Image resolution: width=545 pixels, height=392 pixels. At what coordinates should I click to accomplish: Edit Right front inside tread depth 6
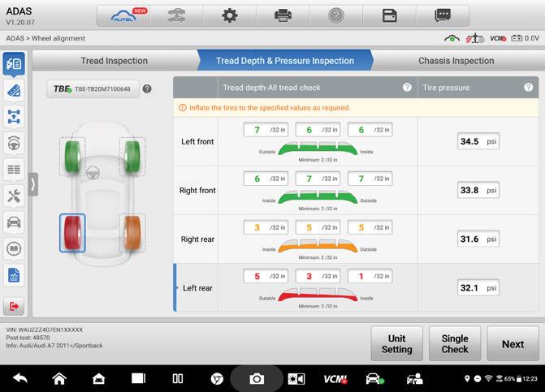pos(266,179)
